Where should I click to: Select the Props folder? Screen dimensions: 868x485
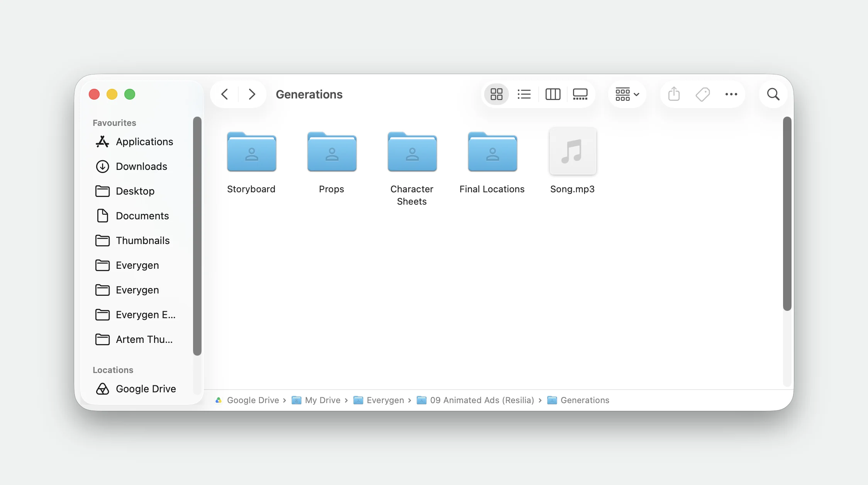pos(332,151)
